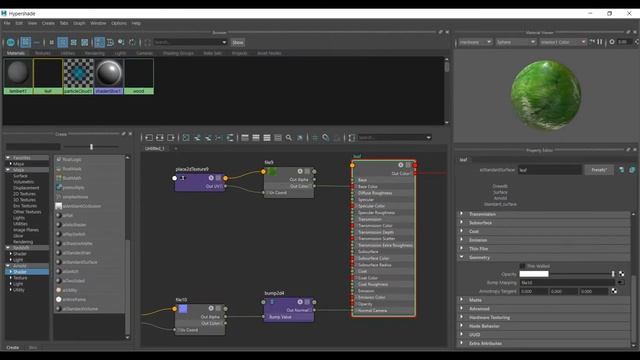Toggle the highlighted swatch view icon in Browser toolbar
This screenshot has height=360, width=640.
point(26,42)
